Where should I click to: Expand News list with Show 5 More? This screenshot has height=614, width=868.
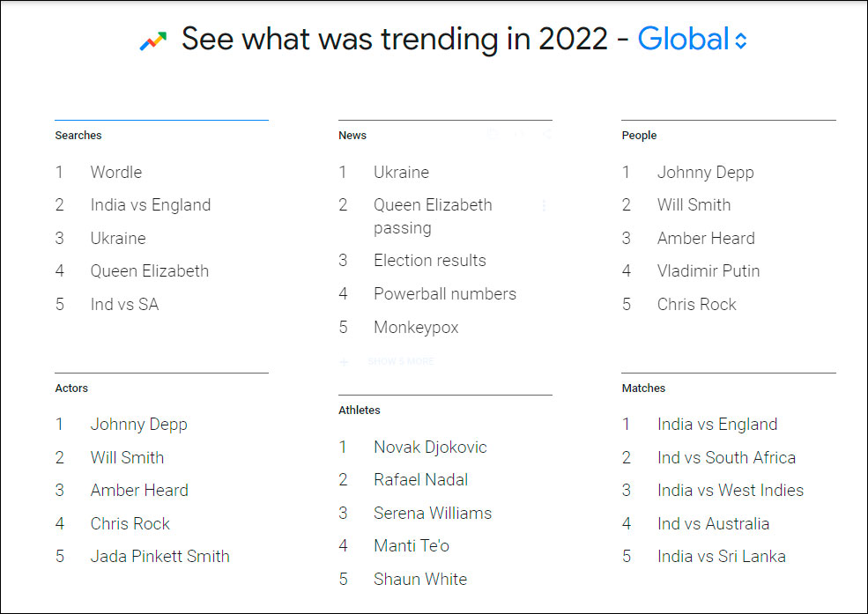coord(400,361)
